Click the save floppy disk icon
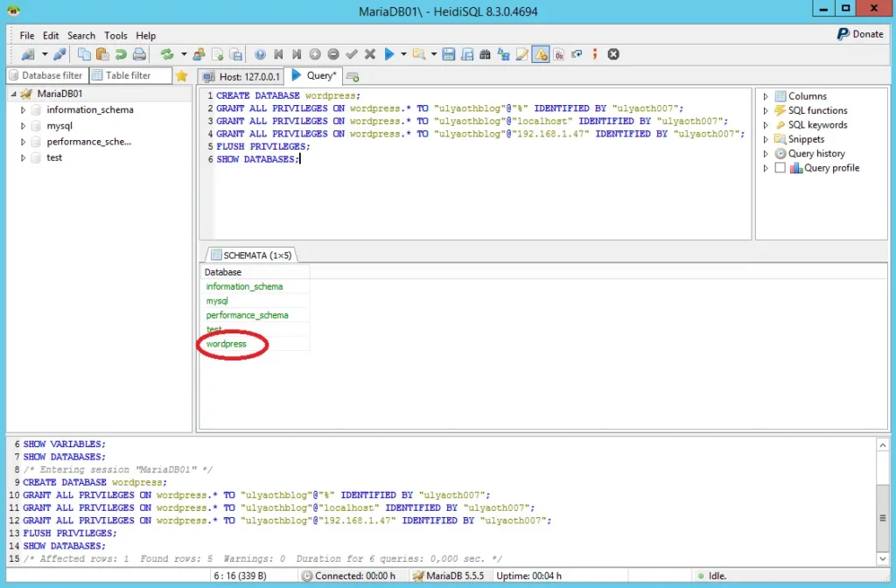The width and height of the screenshot is (896, 588). click(x=449, y=54)
